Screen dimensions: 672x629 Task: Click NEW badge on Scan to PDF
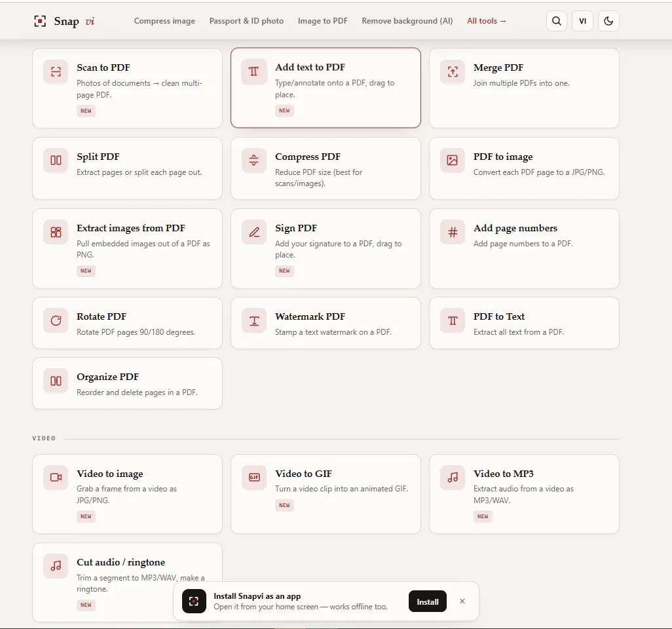pyautogui.click(x=86, y=111)
